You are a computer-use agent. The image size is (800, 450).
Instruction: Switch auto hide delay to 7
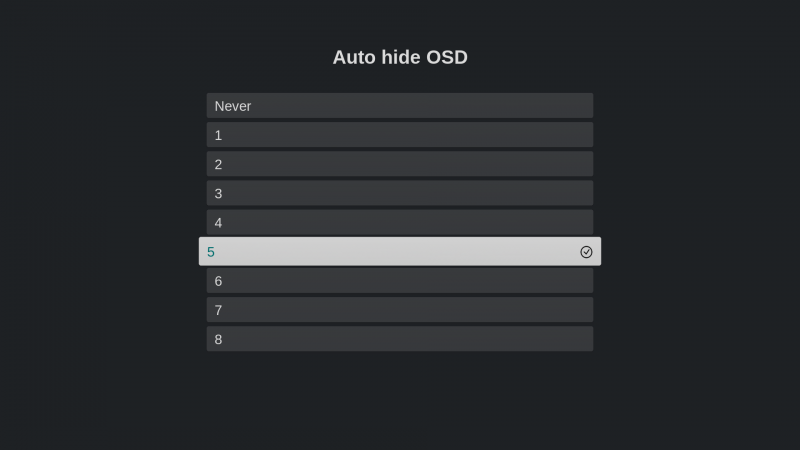pyautogui.click(x=399, y=310)
